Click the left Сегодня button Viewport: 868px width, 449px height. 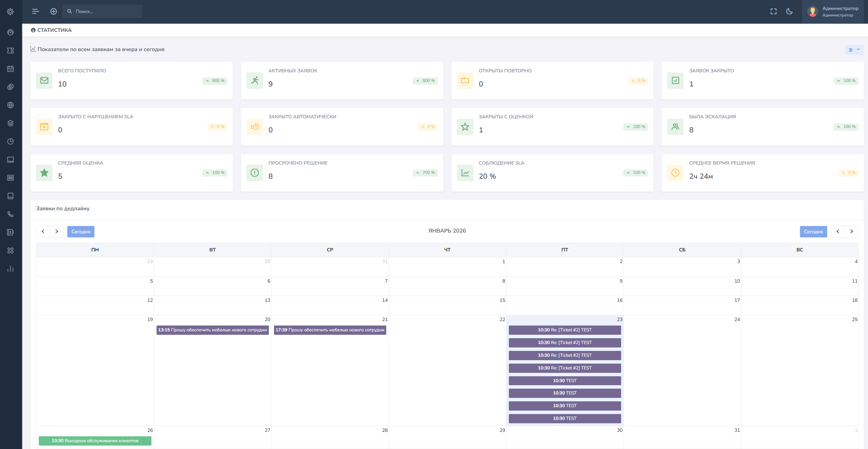tap(81, 232)
